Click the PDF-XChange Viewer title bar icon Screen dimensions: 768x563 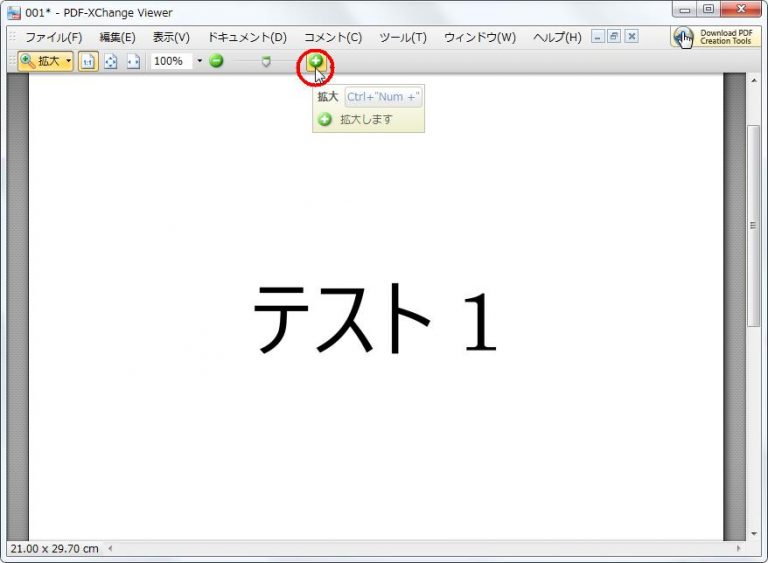[14, 13]
